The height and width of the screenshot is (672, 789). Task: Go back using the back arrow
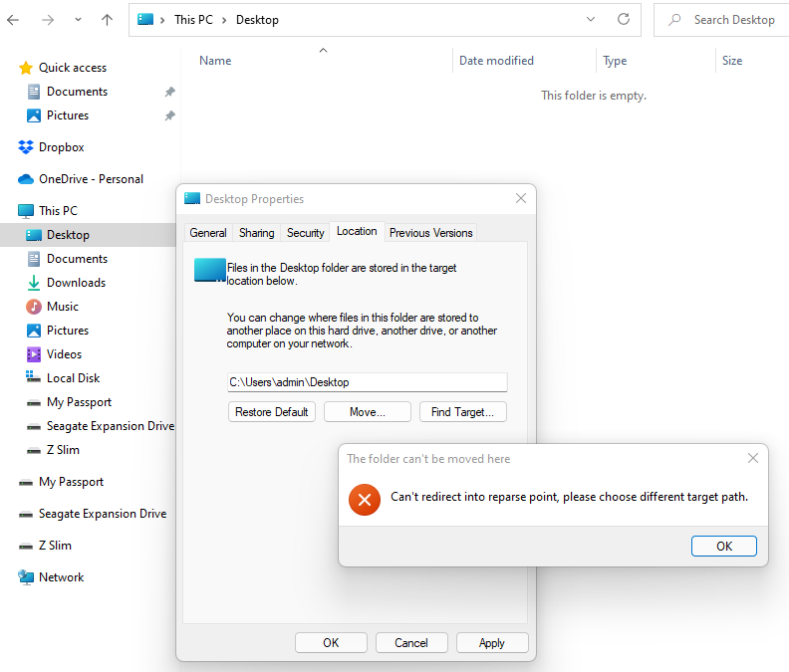tap(13, 20)
